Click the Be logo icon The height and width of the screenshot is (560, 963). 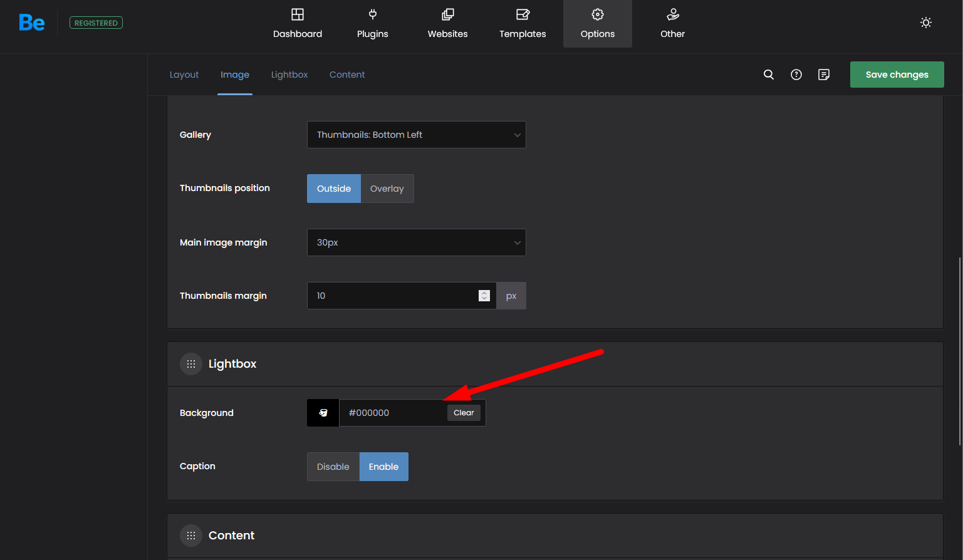32,23
